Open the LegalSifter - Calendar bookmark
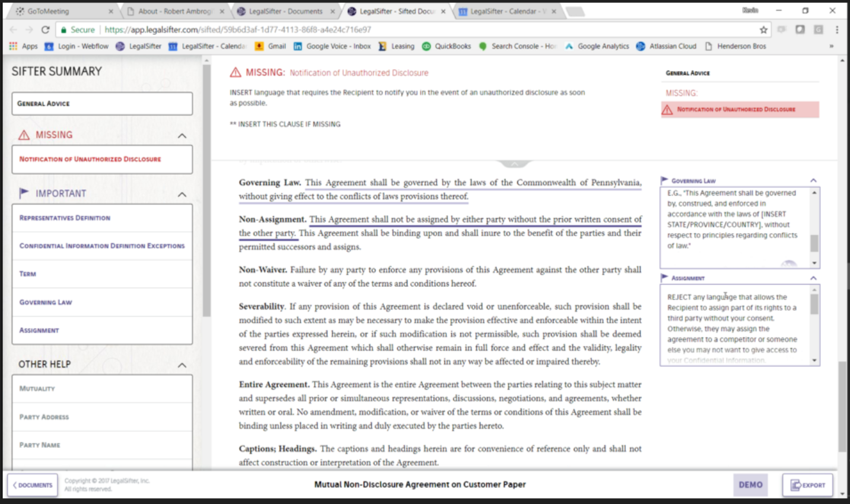This screenshot has width=850, height=504. tap(206, 46)
